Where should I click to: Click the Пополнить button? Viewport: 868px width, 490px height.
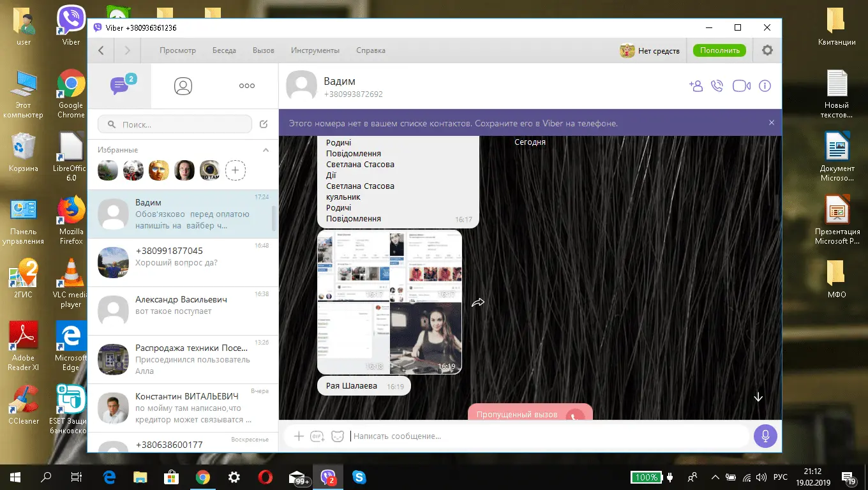[x=719, y=50]
